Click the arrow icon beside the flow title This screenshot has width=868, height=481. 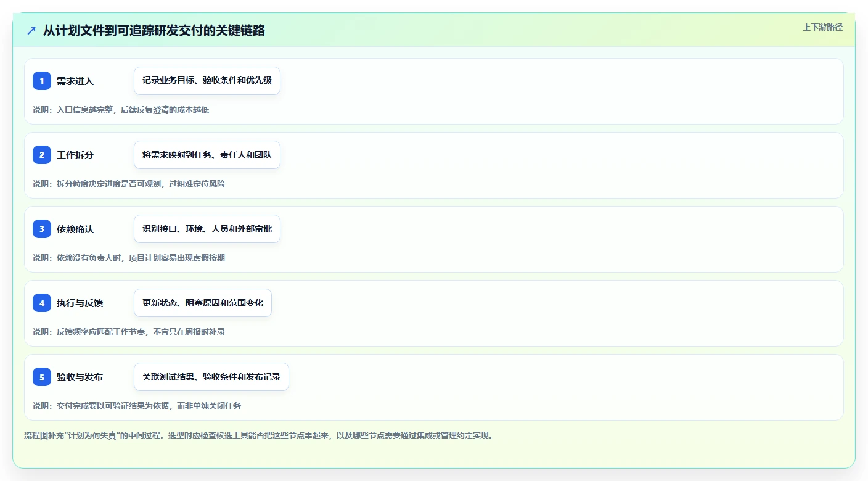click(x=31, y=31)
